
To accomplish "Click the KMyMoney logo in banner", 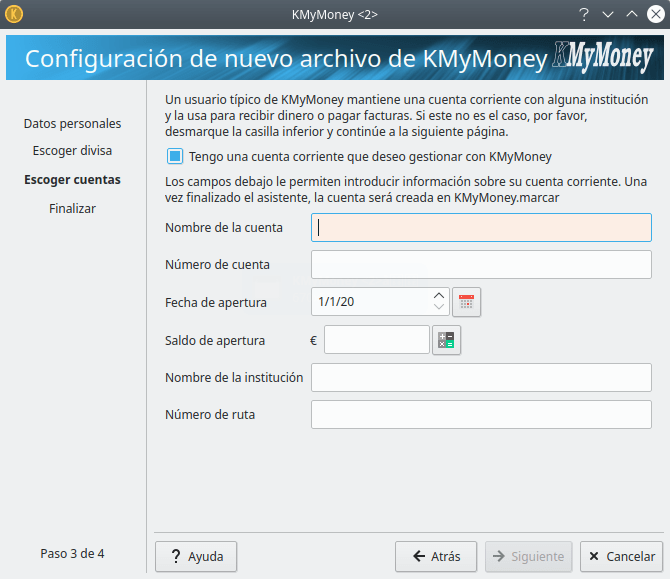I will pos(602,57).
